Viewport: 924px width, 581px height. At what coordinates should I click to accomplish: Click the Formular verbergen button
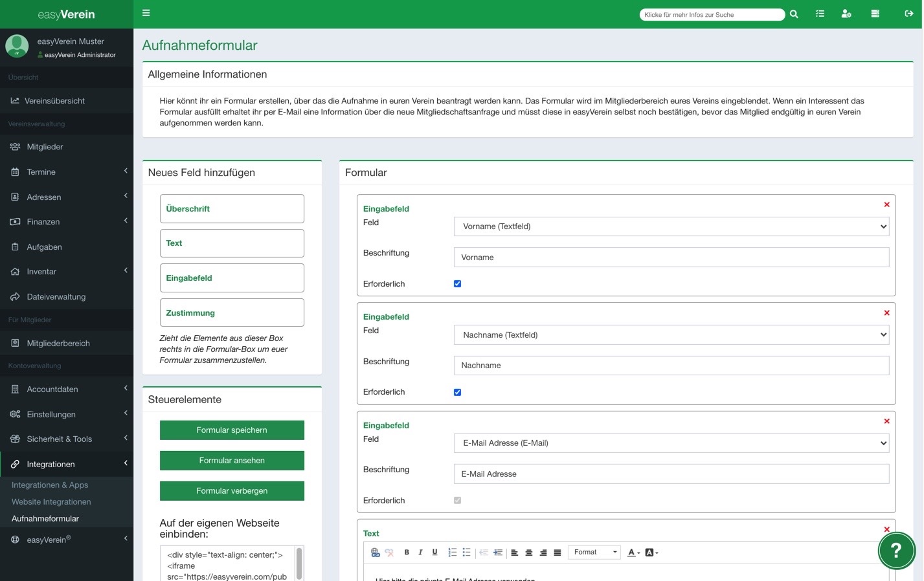(x=232, y=491)
